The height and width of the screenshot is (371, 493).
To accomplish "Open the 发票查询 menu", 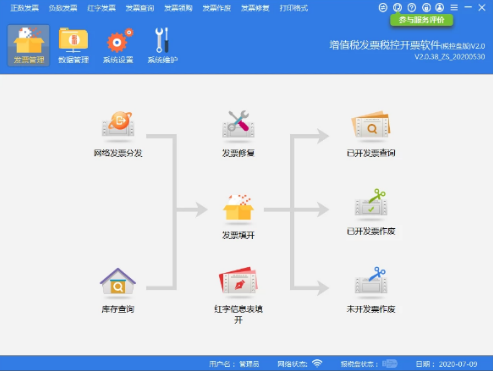I will point(140,8).
